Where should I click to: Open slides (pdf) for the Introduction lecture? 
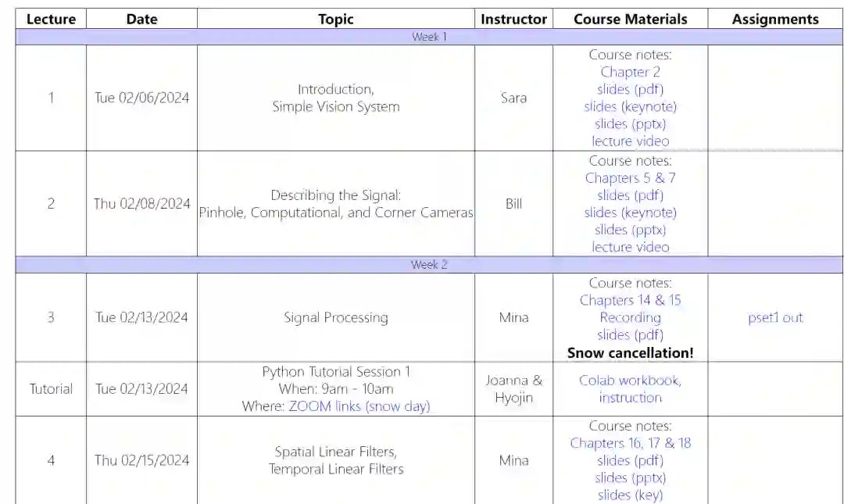tap(630, 89)
